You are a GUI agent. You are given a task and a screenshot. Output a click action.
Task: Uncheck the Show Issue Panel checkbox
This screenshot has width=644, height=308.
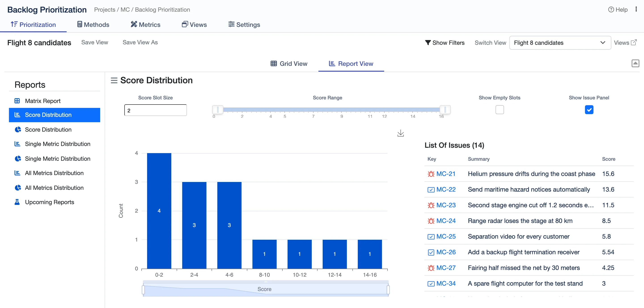pos(589,110)
